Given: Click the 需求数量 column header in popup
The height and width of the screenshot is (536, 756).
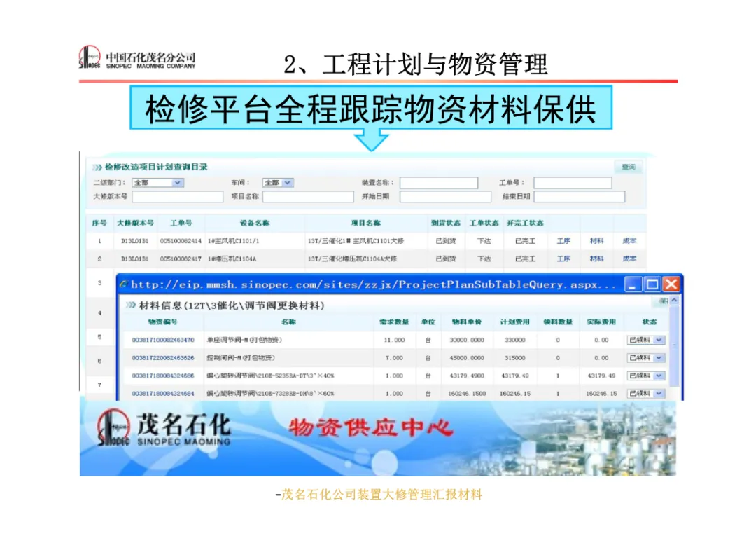Looking at the screenshot, I should pos(394,322).
